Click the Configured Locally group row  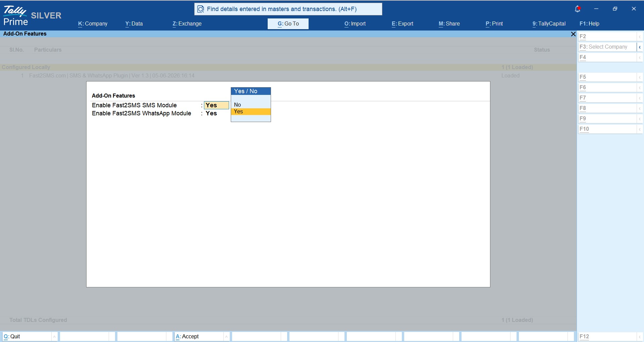coord(288,67)
